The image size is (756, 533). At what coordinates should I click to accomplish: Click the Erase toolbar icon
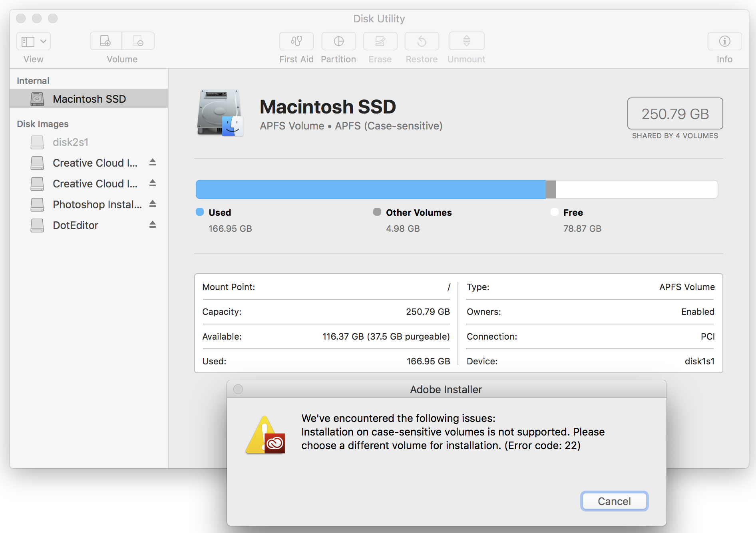click(x=380, y=41)
